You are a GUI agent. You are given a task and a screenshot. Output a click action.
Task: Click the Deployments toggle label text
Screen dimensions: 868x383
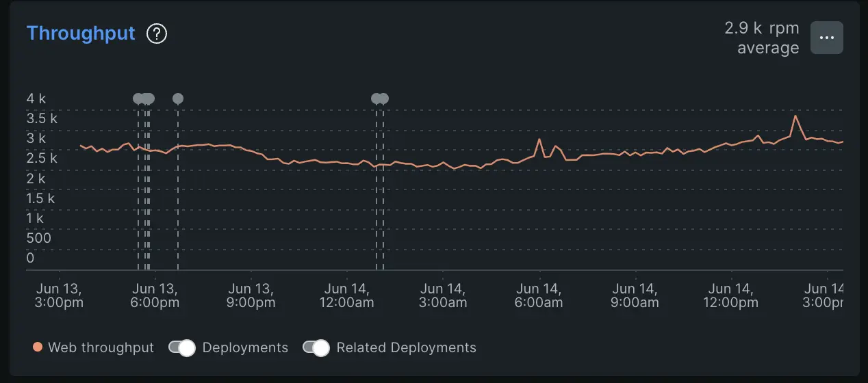(x=245, y=347)
